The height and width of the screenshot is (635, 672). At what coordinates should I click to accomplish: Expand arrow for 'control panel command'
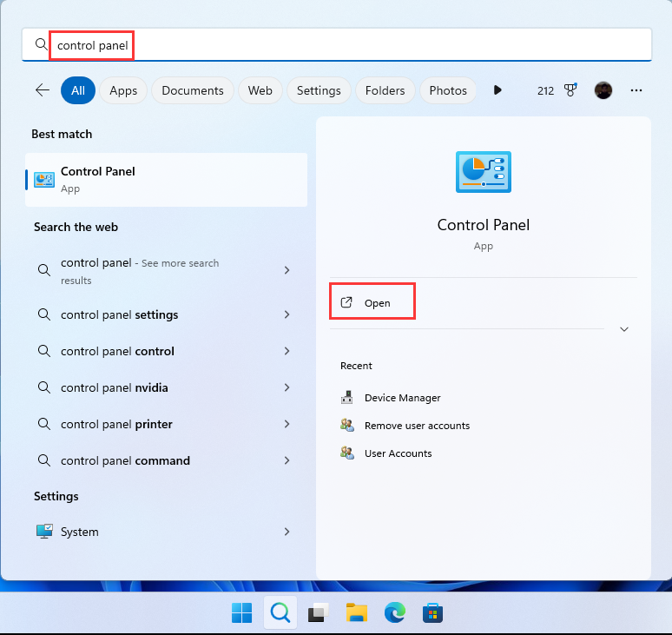click(287, 460)
